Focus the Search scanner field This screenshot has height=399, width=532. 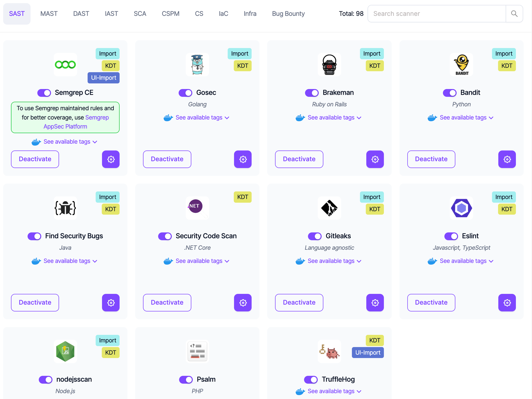(x=436, y=14)
